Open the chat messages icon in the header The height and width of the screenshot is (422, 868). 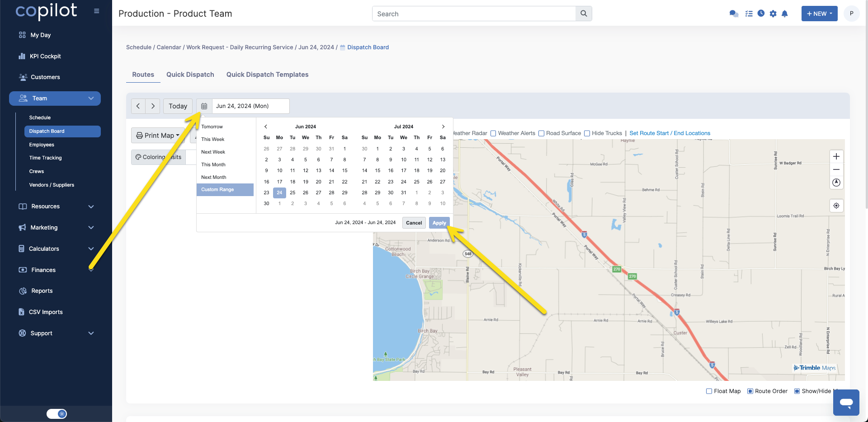734,14
